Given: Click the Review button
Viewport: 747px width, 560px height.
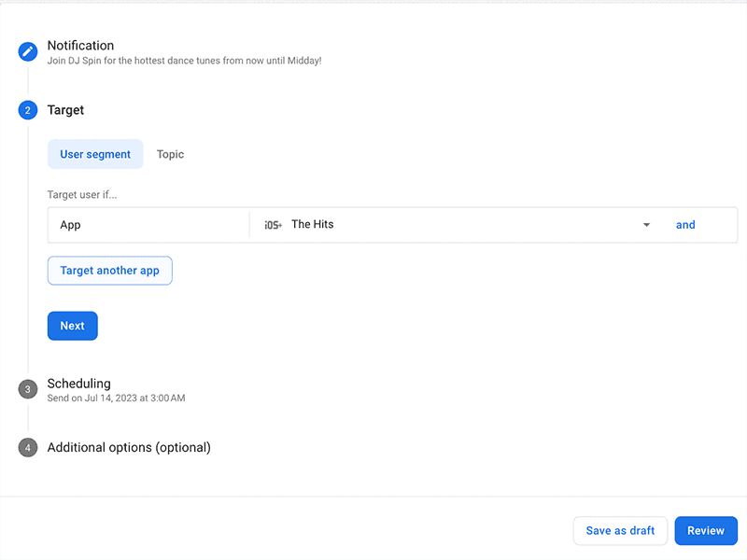Looking at the screenshot, I should [706, 530].
